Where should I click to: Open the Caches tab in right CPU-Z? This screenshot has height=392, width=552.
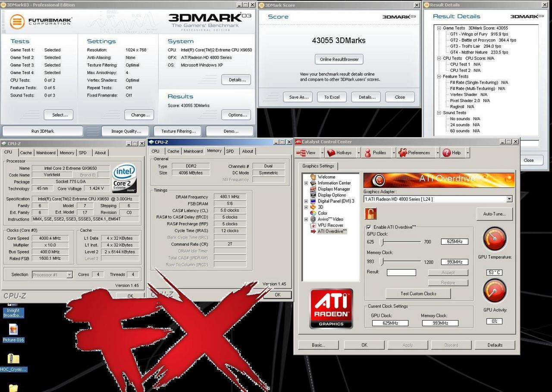173,151
